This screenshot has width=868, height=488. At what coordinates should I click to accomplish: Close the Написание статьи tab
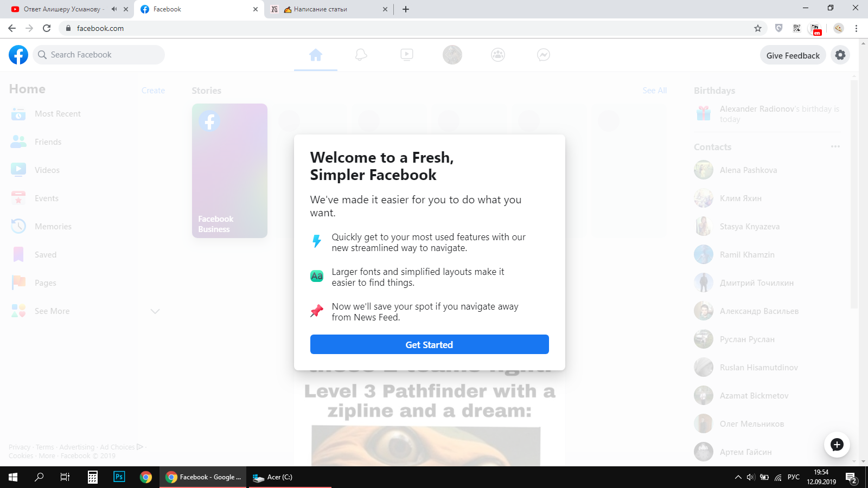pyautogui.click(x=385, y=9)
